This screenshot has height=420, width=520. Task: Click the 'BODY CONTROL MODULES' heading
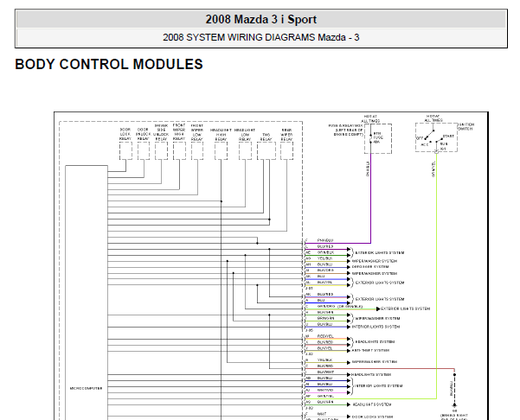(109, 64)
